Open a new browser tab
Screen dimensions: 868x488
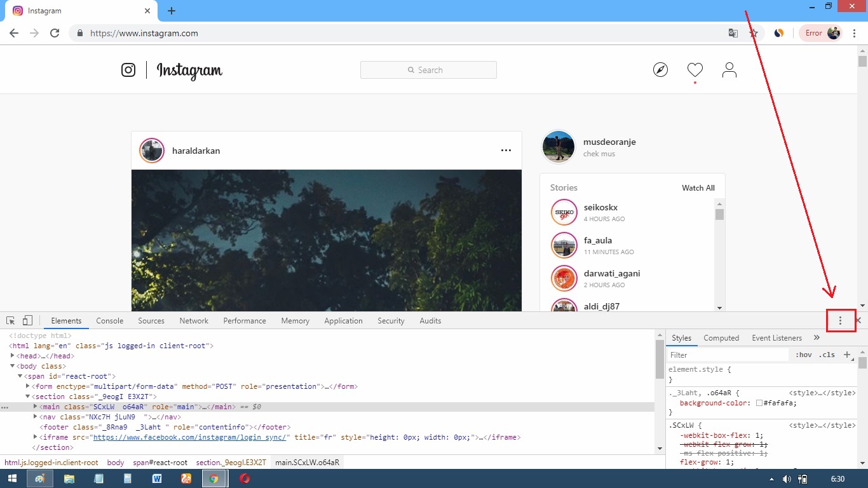[172, 11]
